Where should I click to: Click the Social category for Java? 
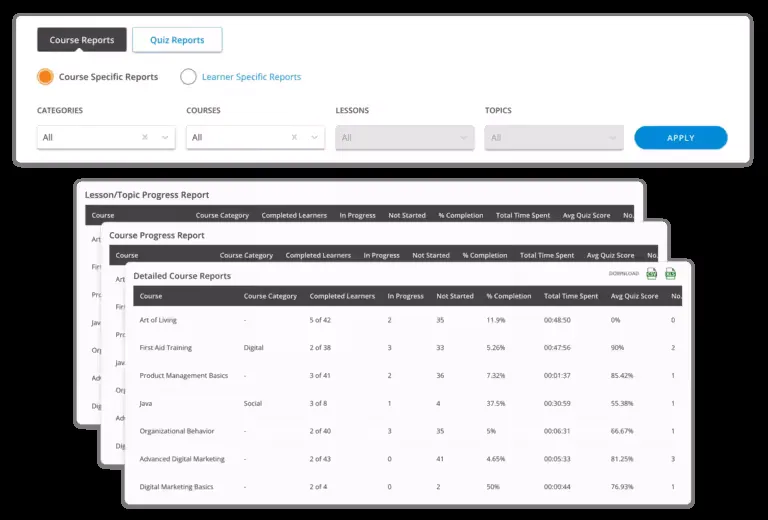pos(253,403)
